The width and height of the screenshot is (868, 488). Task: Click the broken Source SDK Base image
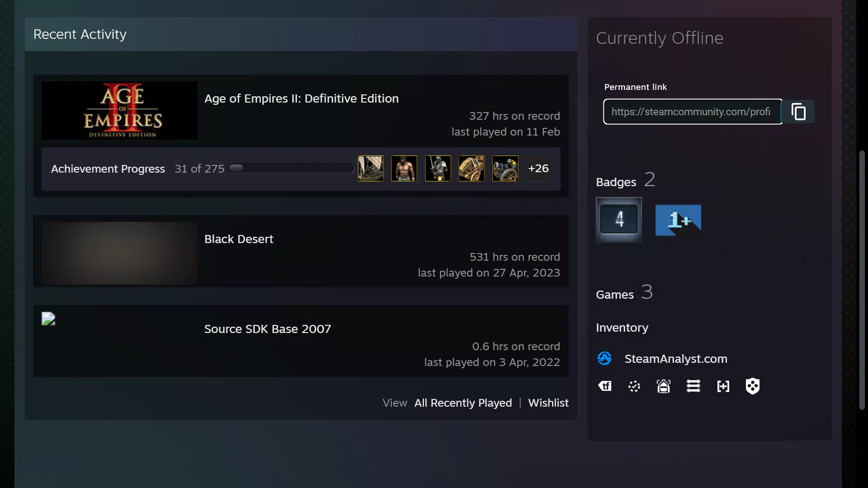tap(48, 319)
